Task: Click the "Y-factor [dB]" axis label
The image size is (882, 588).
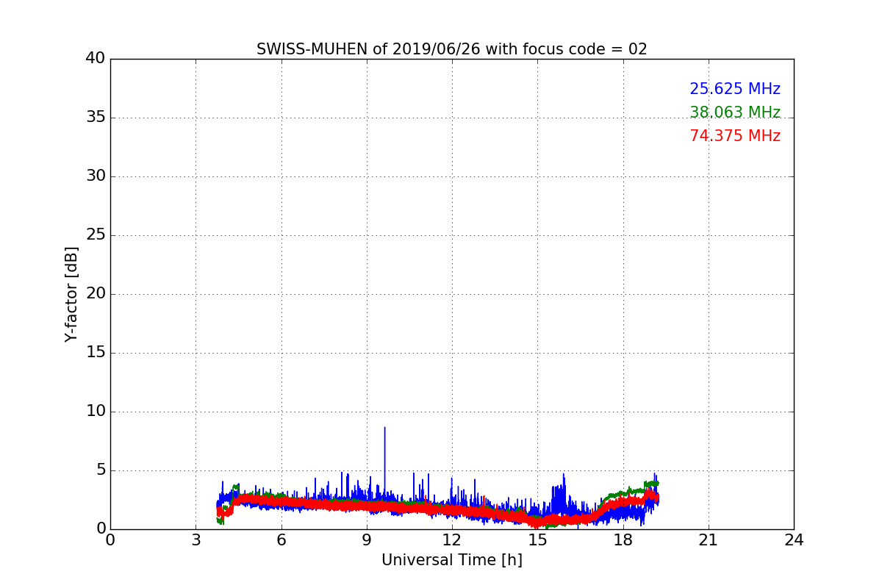Action: coord(71,294)
